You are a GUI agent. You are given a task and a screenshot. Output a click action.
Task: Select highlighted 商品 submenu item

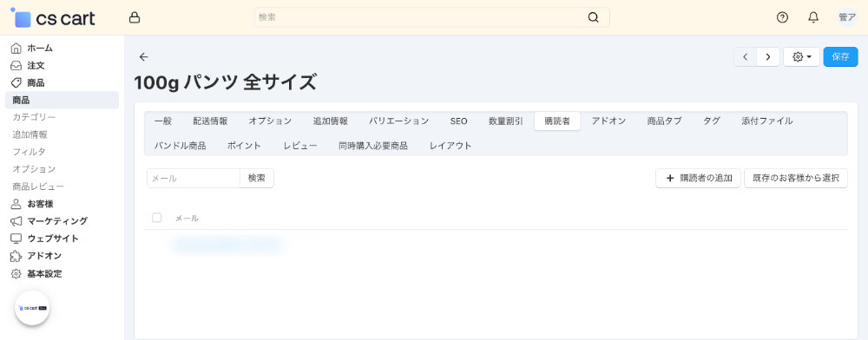tap(62, 100)
